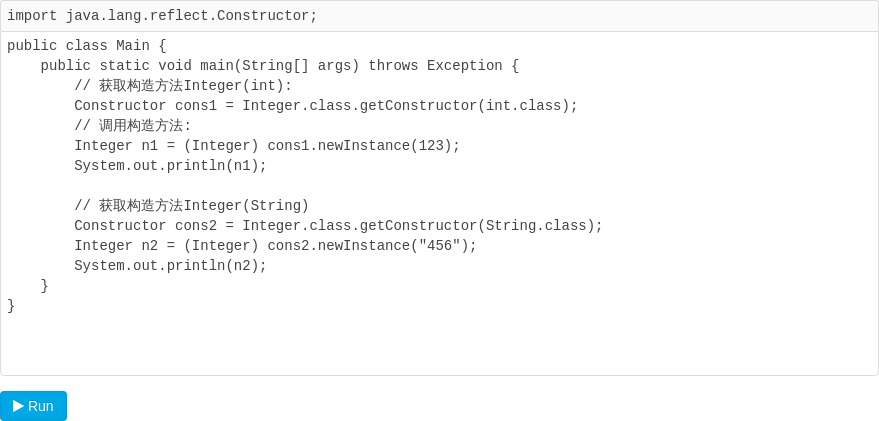Click the comment 调用构造方法
This screenshot has height=421, width=879.
click(x=133, y=126)
